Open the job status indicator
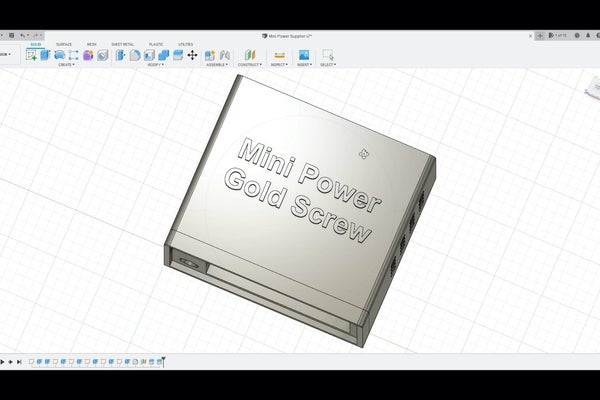Viewport: 600px width, 400px height. pos(558,36)
